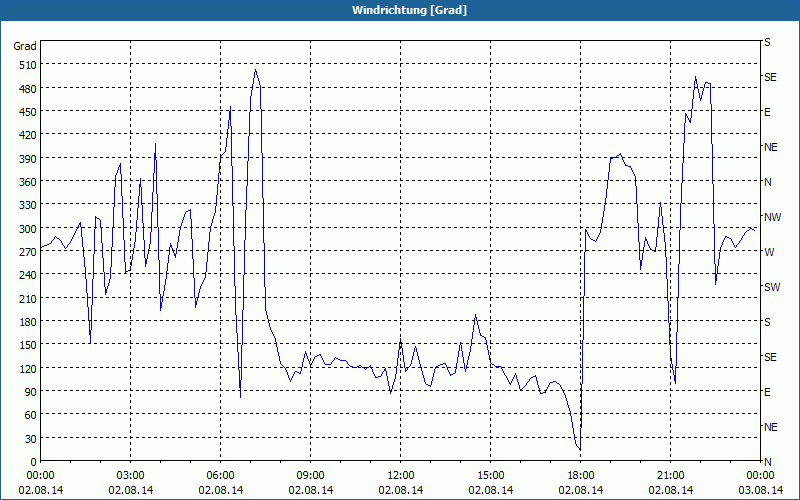The height and width of the screenshot is (500, 800).
Task: Pick the 180 y-axis tick label
Action: coord(28,322)
